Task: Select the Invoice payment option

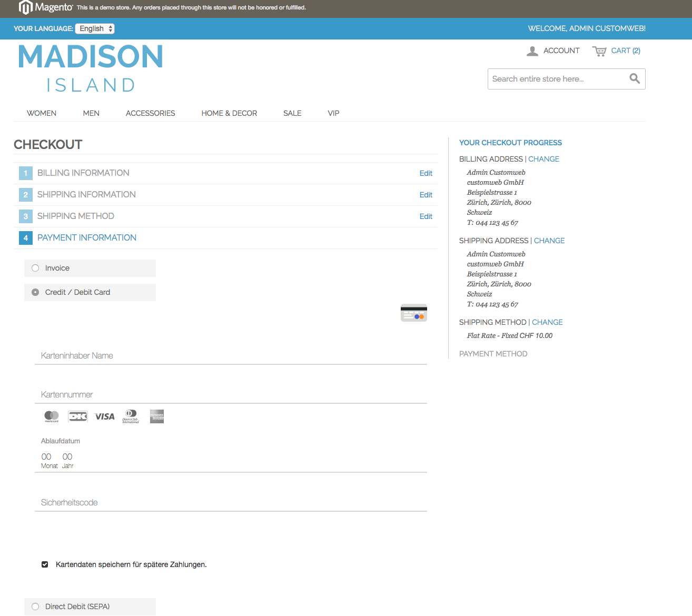Action: (35, 268)
